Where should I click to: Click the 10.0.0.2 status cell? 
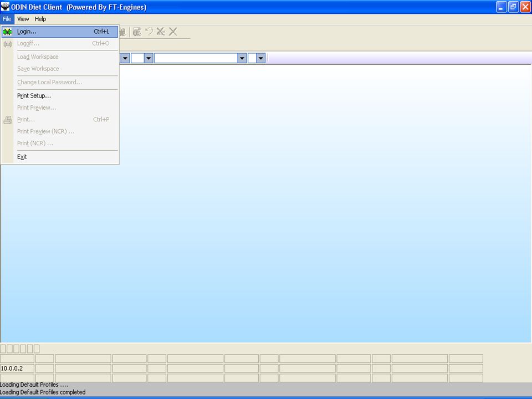coord(17,369)
